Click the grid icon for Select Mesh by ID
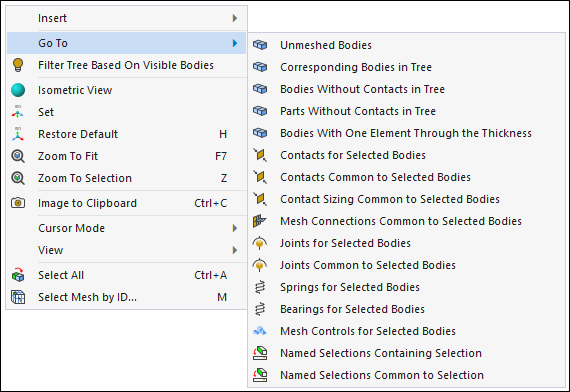The width and height of the screenshot is (570, 392). pos(18,297)
